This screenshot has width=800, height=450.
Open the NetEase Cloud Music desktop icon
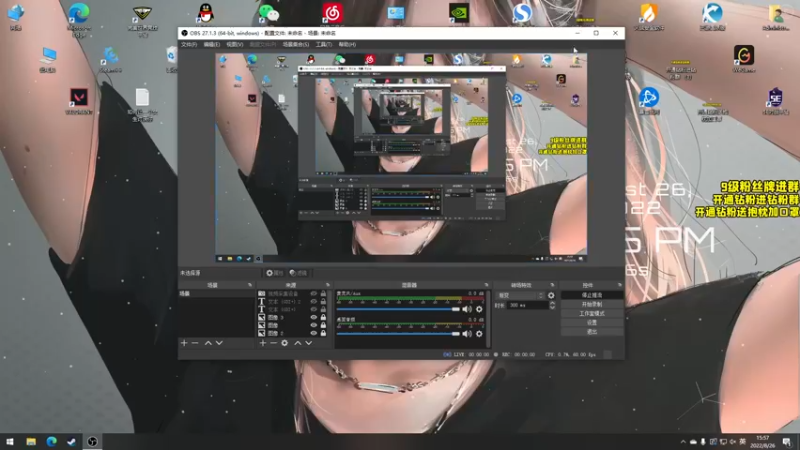(x=332, y=14)
